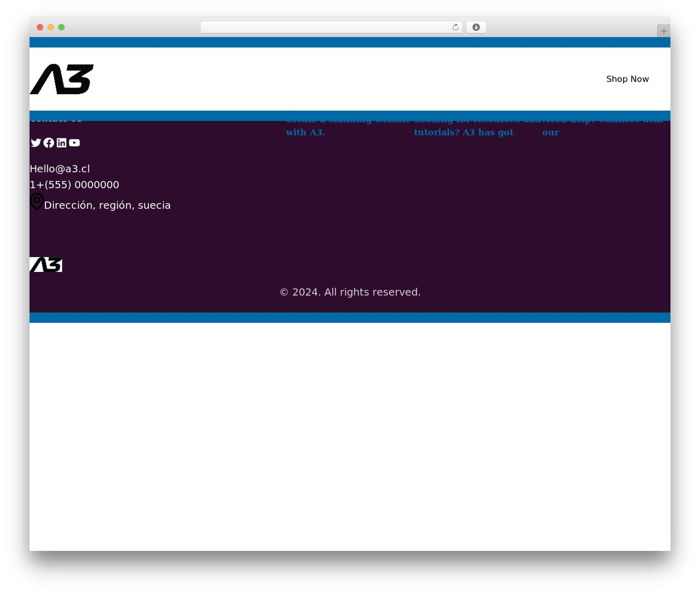Open the Shop Now link
The height and width of the screenshot is (593, 700).
click(627, 79)
